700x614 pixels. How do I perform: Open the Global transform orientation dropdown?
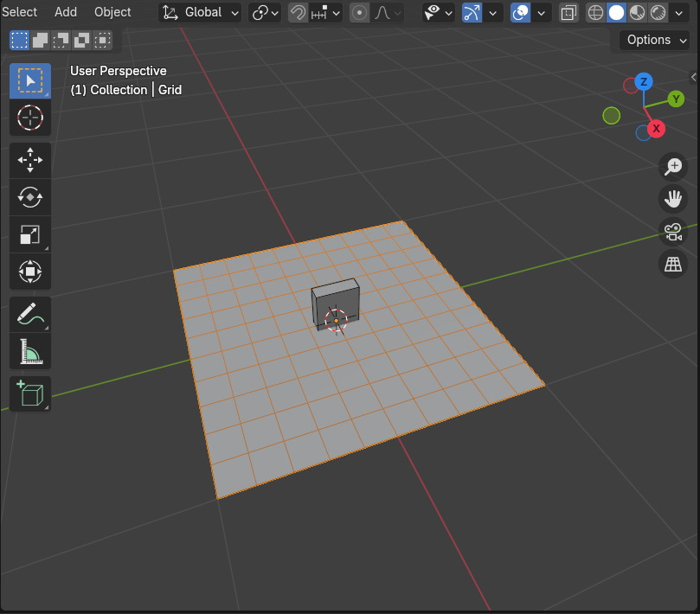pyautogui.click(x=200, y=13)
